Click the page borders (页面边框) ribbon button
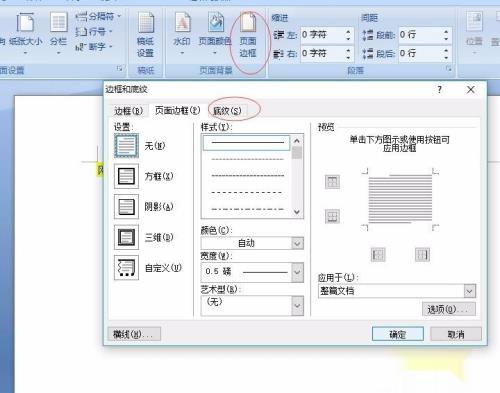 tap(248, 35)
